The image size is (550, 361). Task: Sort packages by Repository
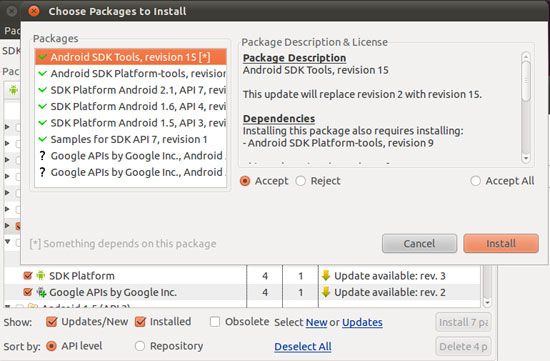coord(140,346)
